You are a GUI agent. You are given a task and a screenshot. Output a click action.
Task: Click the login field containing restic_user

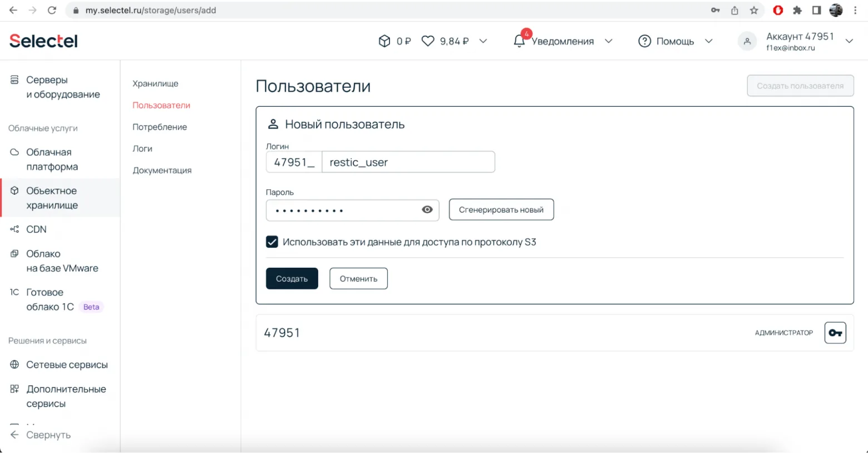408,163
